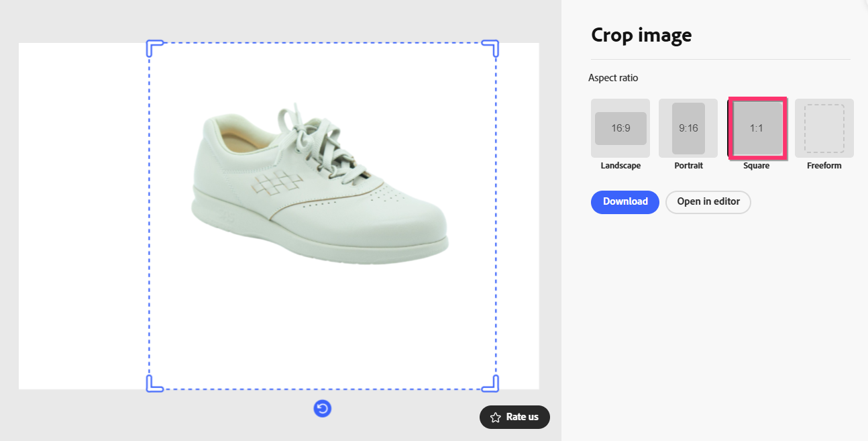868x441 pixels.
Task: Choose the 9:16 Portrait aspect ratio box
Action: click(x=688, y=128)
